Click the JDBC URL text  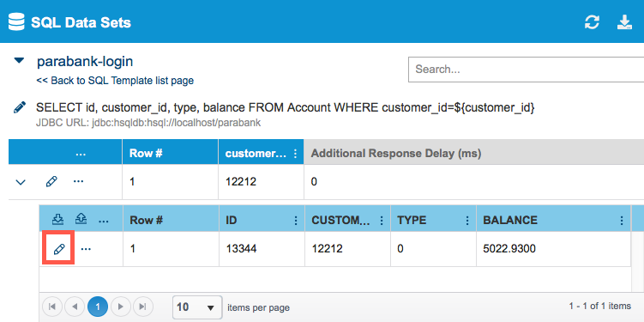click(x=148, y=123)
